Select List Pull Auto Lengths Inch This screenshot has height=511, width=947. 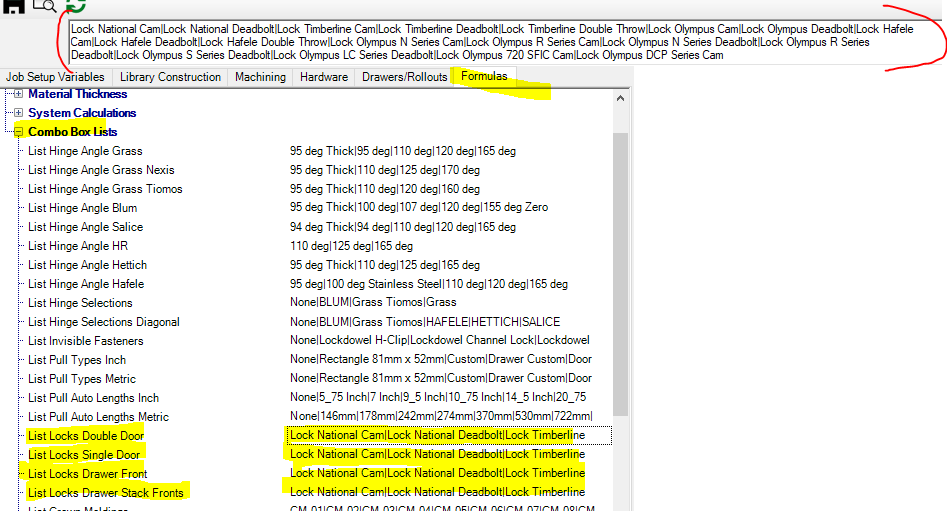click(x=93, y=398)
